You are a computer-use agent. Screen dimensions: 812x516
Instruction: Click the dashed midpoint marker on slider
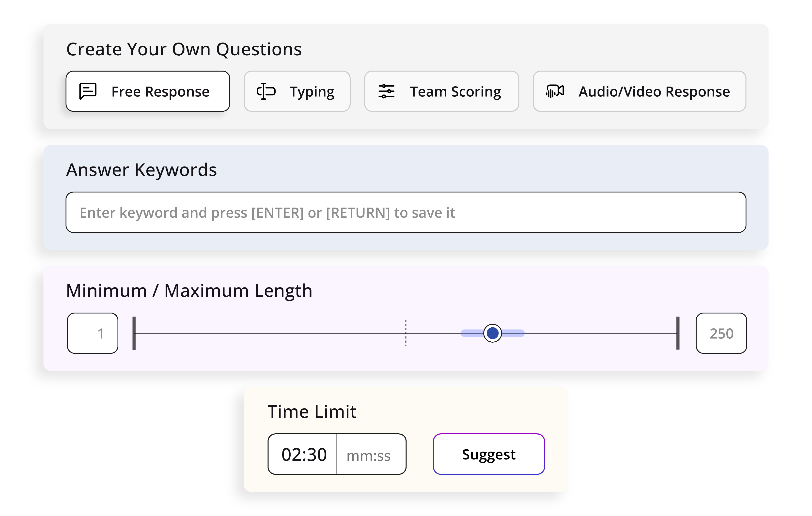(406, 333)
